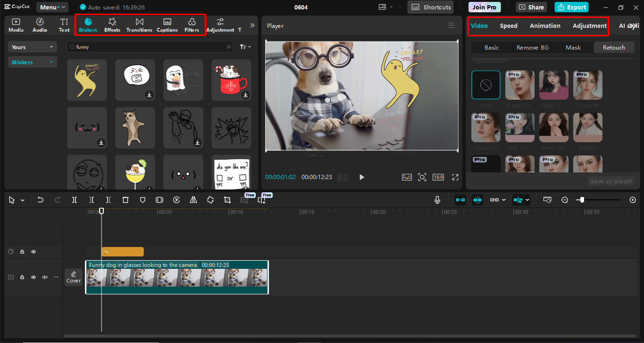
Task: Open the Effects panel
Action: click(x=112, y=25)
